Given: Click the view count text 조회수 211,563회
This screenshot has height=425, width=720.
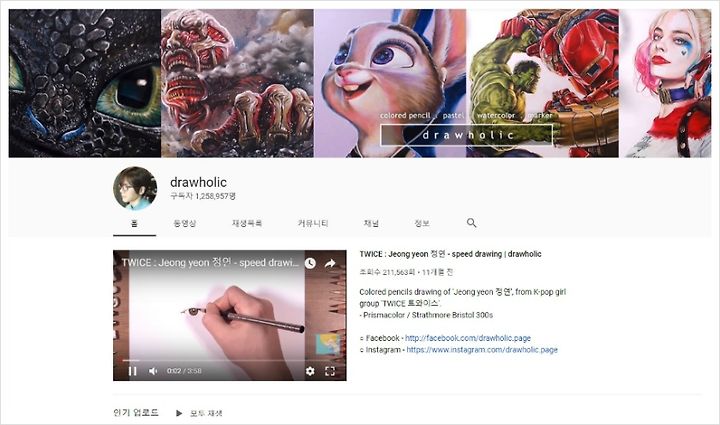Looking at the screenshot, I should tap(388, 272).
